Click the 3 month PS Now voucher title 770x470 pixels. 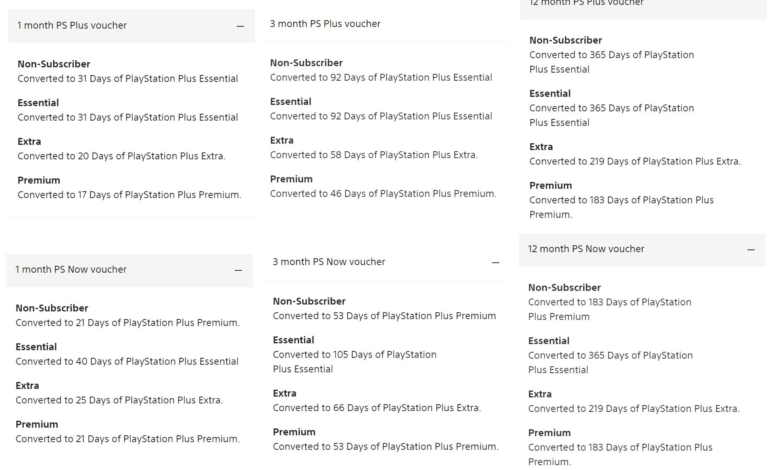(x=328, y=262)
